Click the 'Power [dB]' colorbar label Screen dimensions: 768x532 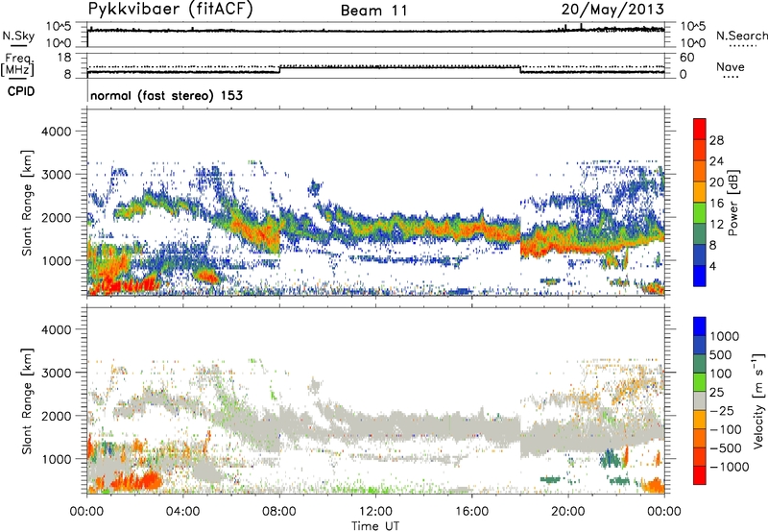click(x=732, y=203)
